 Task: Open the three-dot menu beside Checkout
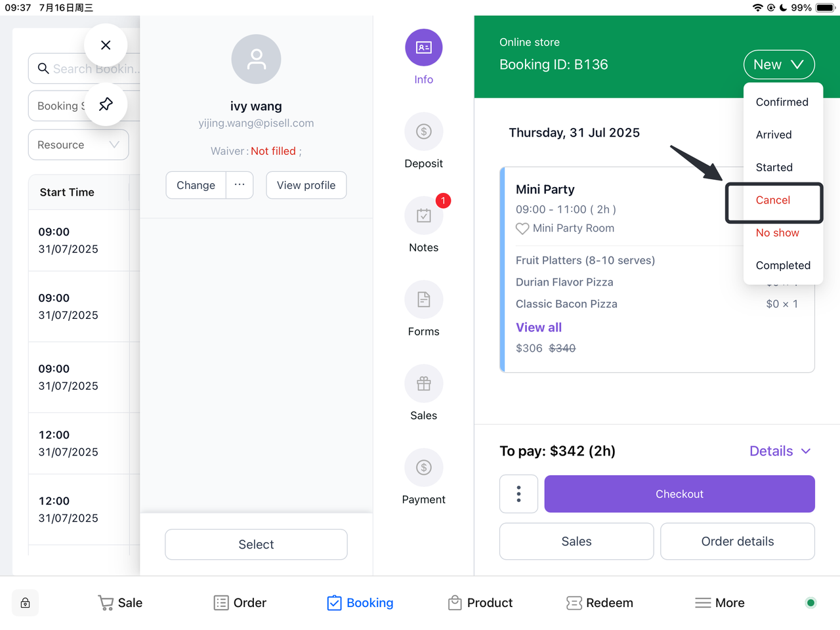[x=519, y=494]
